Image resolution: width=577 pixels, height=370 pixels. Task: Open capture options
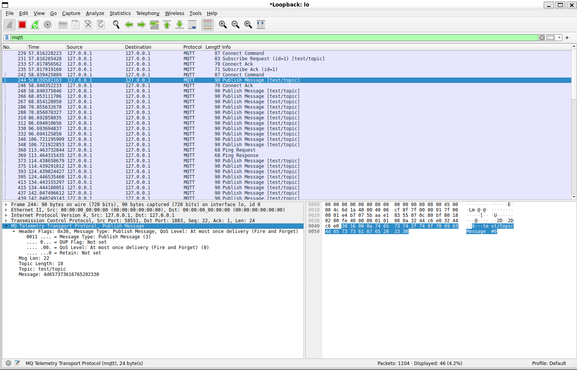pyautogui.click(x=47, y=25)
